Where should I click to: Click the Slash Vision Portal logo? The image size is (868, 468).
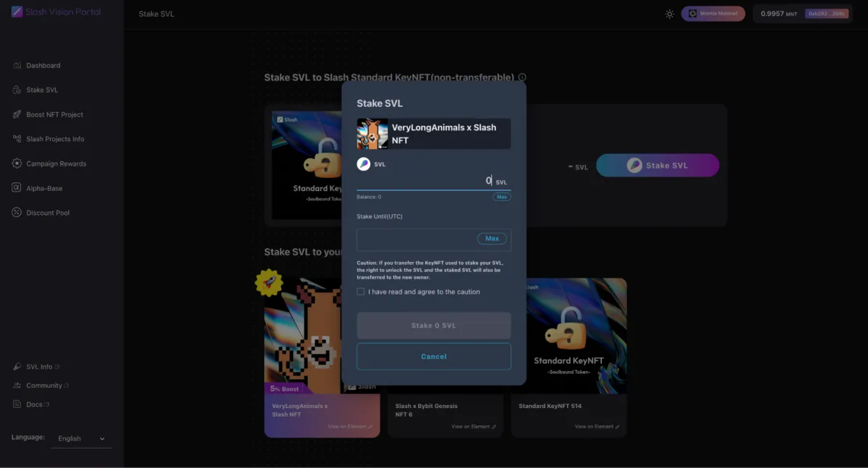click(x=56, y=12)
